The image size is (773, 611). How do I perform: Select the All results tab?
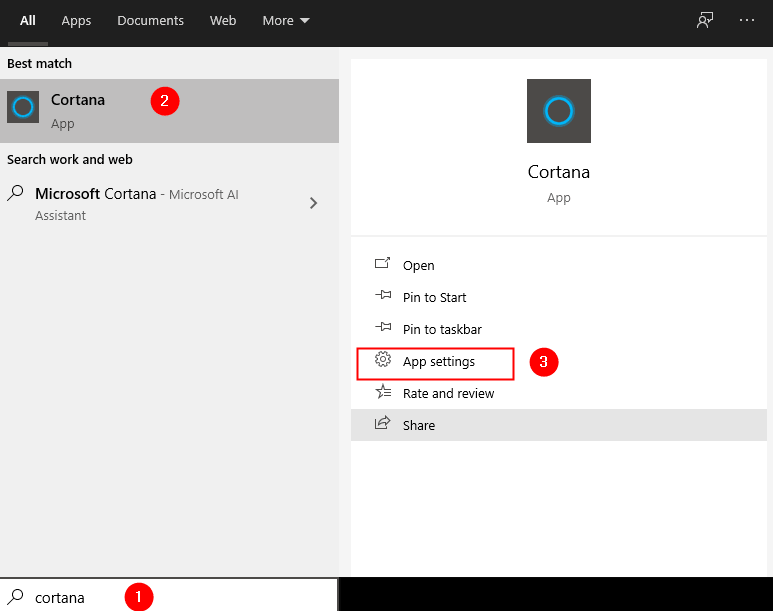click(x=28, y=20)
